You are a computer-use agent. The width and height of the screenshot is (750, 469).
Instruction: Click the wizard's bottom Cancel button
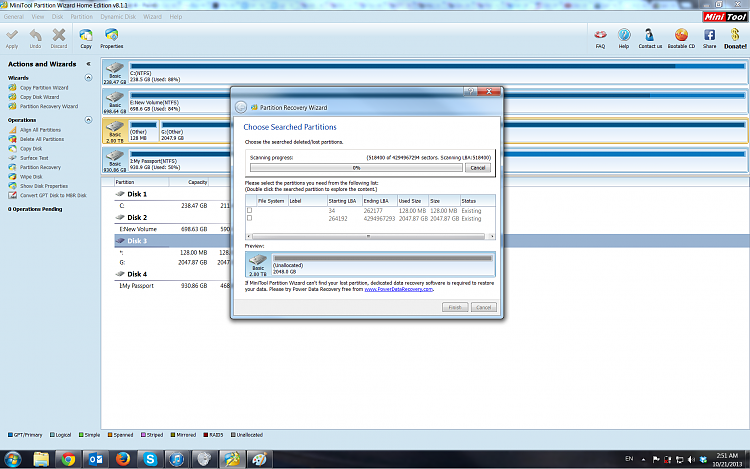coord(484,307)
